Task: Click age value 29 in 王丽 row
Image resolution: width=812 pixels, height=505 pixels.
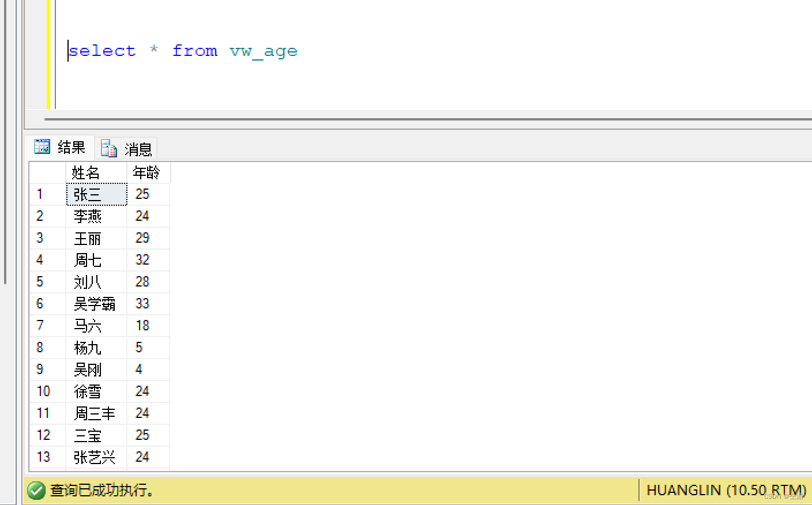Action: (148, 238)
